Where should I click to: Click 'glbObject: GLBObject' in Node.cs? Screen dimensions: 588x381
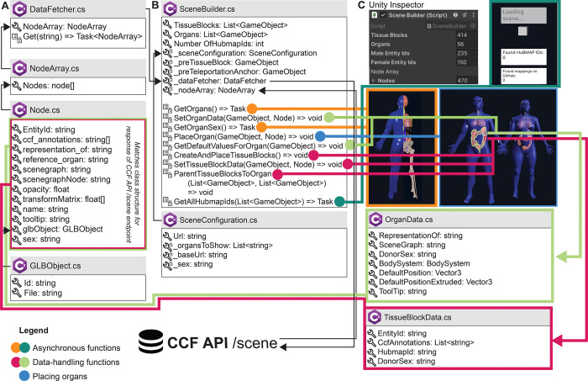[x=63, y=229]
